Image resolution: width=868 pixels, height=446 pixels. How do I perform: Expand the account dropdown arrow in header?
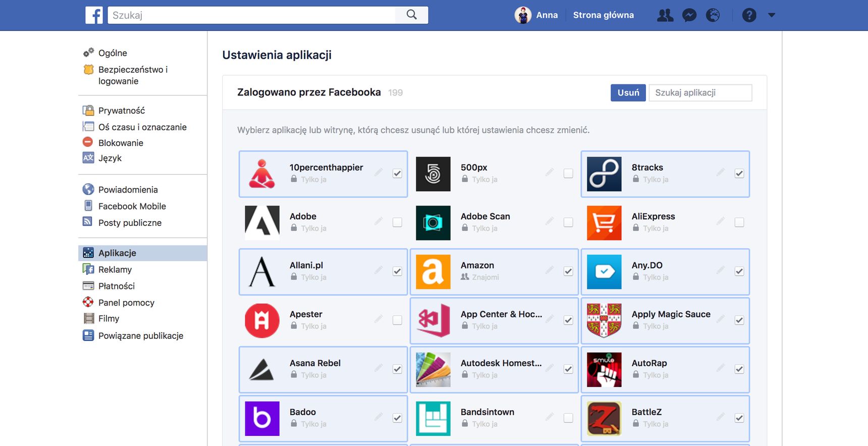point(771,15)
